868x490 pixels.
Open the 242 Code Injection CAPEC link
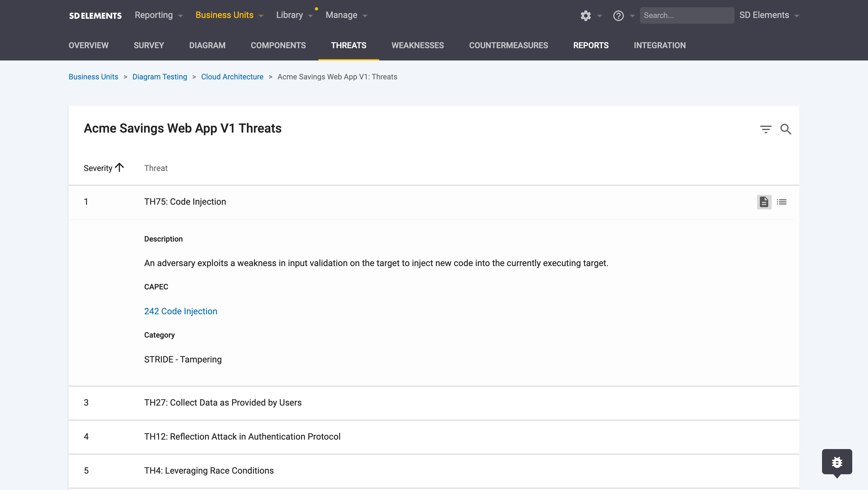point(180,311)
